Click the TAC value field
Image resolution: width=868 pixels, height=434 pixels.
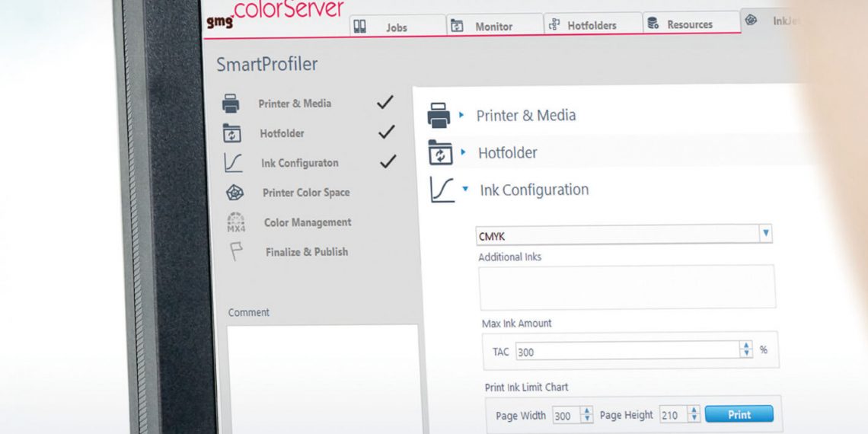tap(627, 350)
